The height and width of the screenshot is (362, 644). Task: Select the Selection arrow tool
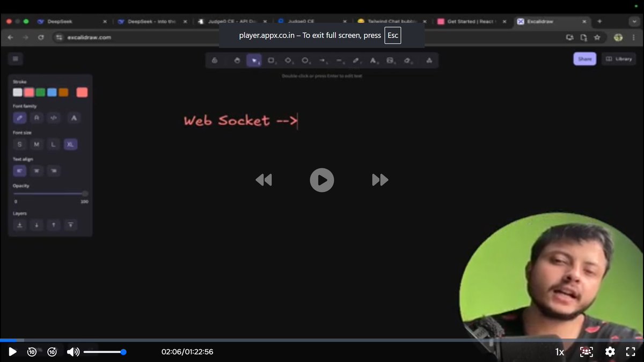pyautogui.click(x=254, y=60)
